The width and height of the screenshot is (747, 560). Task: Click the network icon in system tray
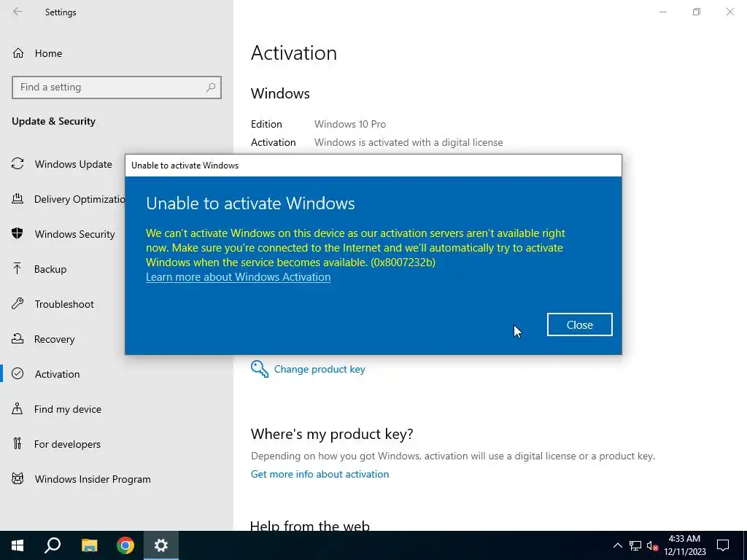pos(635,545)
